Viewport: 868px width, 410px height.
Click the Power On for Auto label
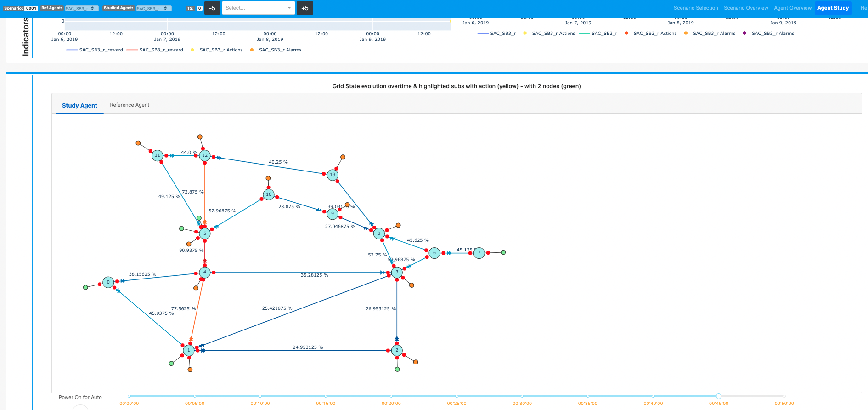80,397
